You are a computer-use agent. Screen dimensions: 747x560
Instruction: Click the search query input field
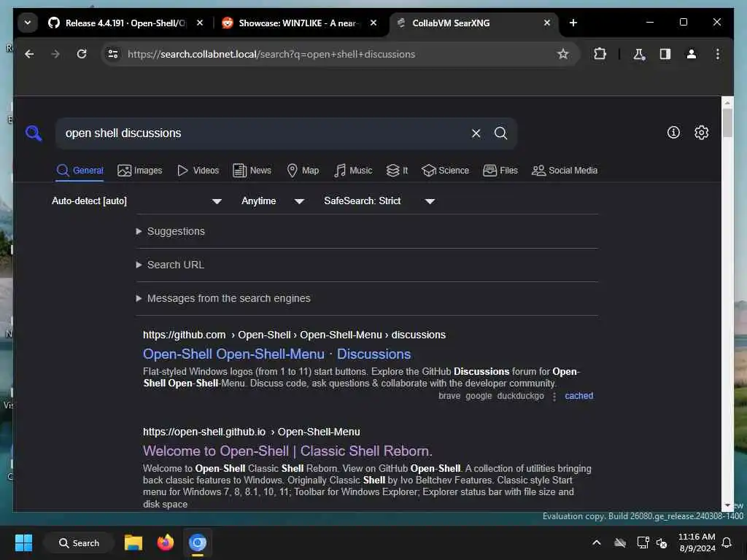pos(264,133)
